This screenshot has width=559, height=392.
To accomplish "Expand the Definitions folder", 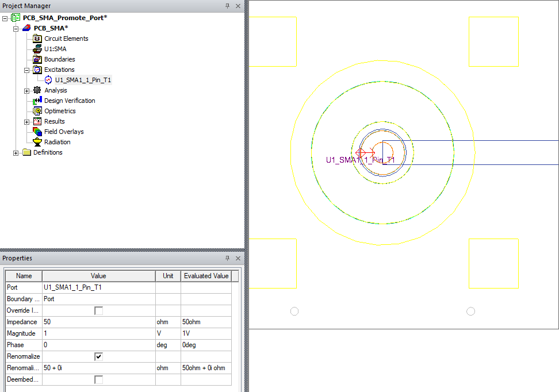I will tap(16, 152).
